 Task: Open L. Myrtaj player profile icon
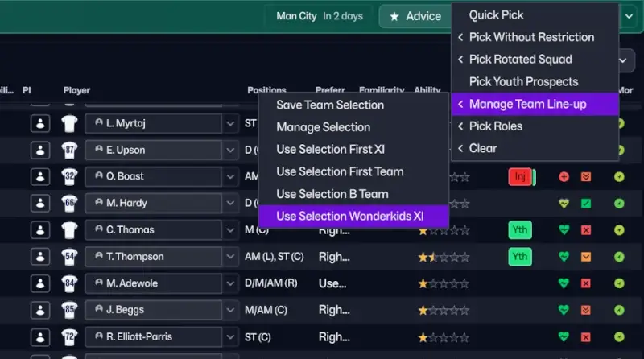40,123
